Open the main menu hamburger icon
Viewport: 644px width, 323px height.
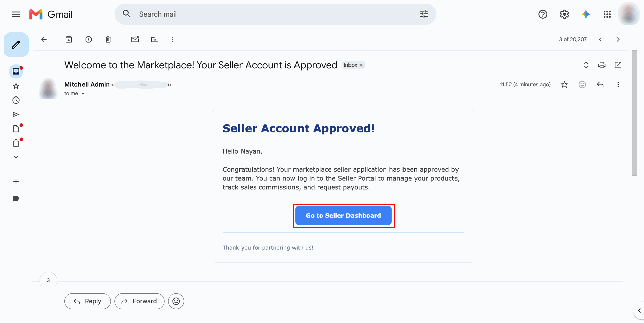tap(16, 14)
